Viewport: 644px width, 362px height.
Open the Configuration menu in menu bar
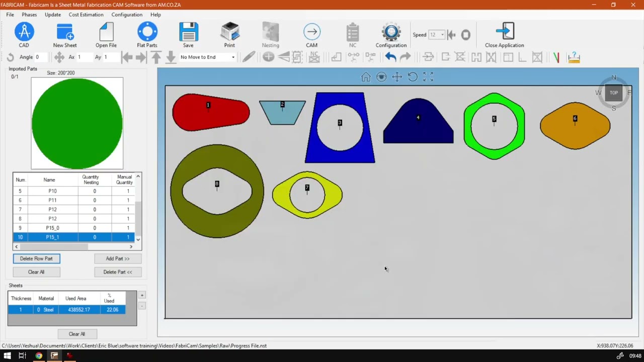coord(127,15)
